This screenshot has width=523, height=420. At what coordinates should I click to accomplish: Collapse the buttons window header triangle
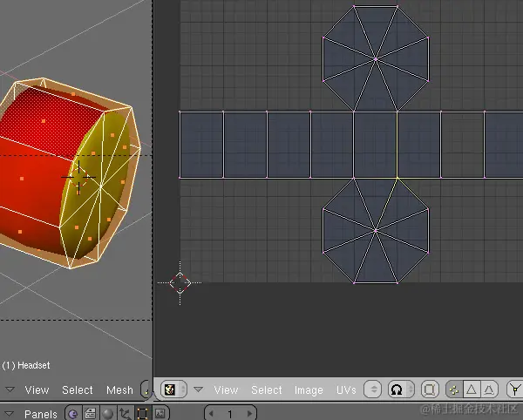(9, 414)
